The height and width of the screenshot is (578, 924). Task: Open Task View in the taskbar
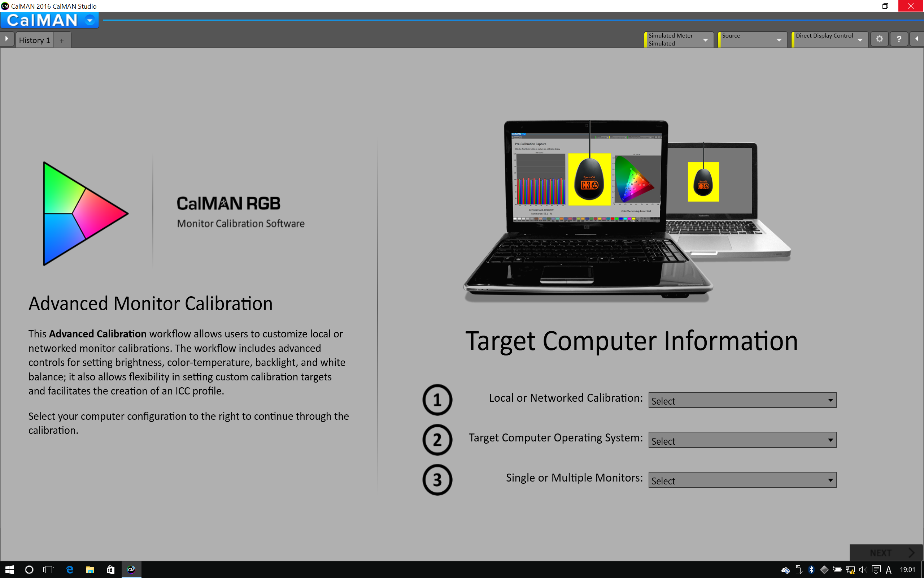coord(49,570)
